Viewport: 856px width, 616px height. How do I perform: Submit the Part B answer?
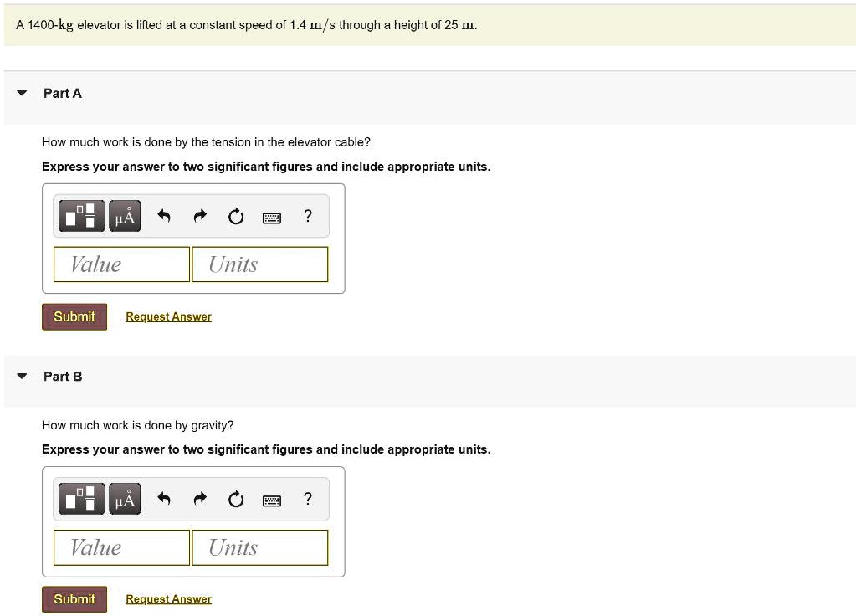coord(74,599)
